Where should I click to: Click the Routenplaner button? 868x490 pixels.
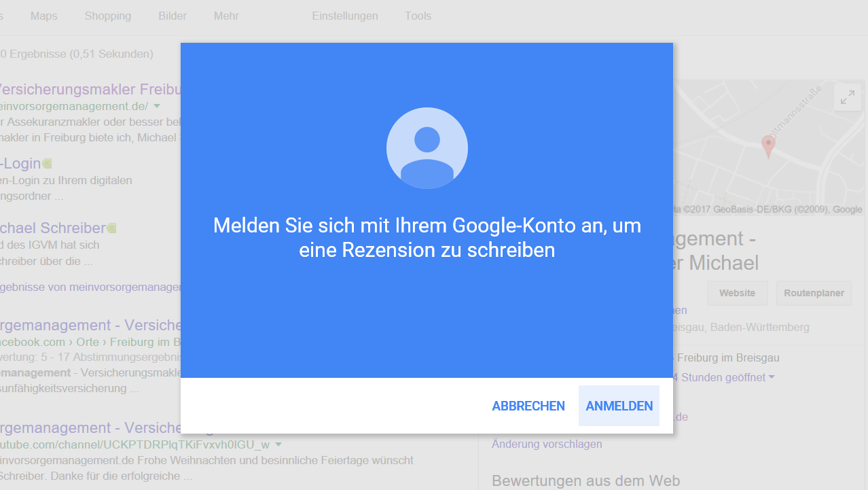[x=814, y=293]
